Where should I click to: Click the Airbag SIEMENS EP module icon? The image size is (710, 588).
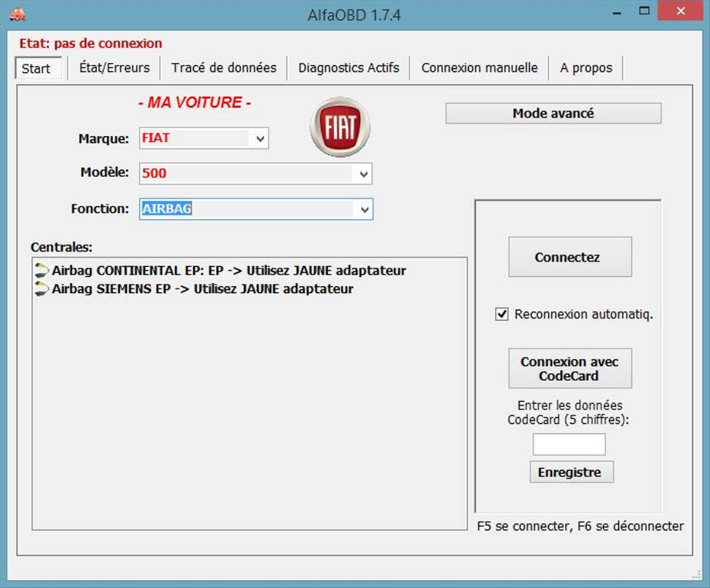[40, 289]
